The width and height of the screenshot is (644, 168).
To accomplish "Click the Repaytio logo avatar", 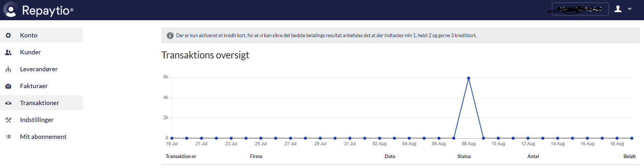I will (x=11, y=10).
